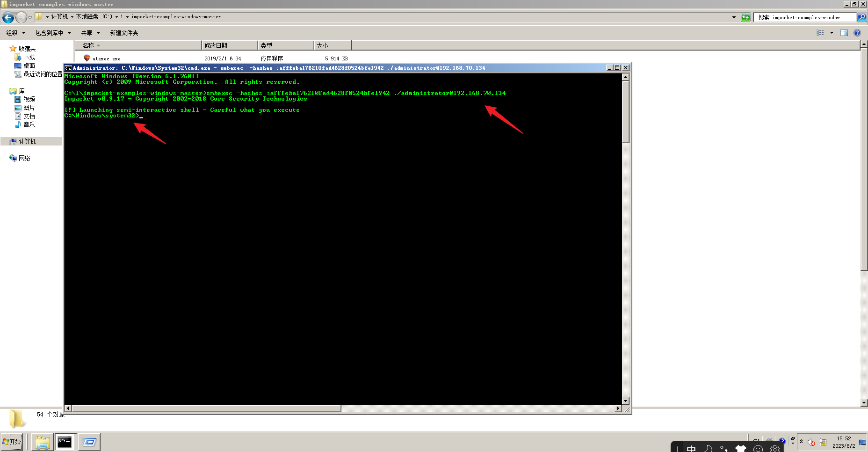The width and height of the screenshot is (868, 452).
Task: Open the IME settings gear icon
Action: (775, 449)
